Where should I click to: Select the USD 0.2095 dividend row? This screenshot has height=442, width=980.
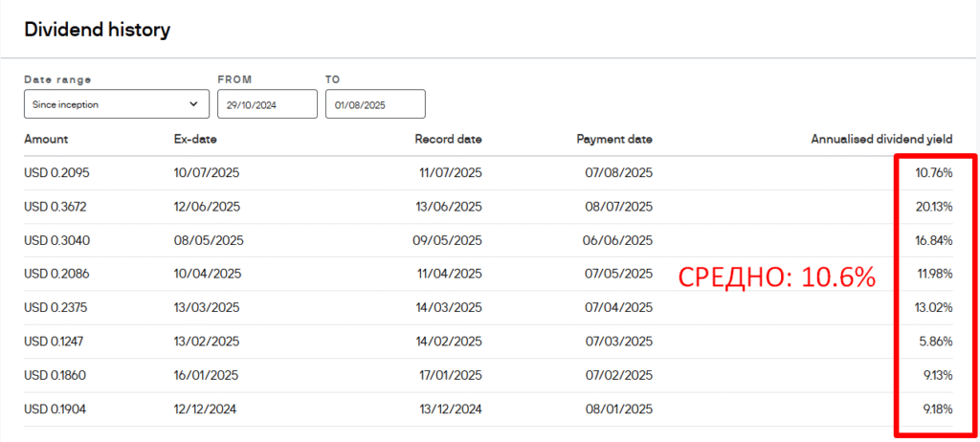[489, 173]
